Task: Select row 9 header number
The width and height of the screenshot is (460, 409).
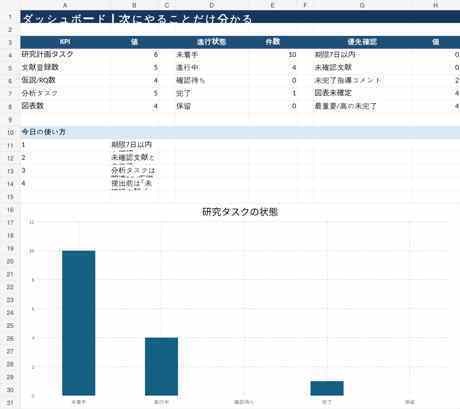Action: [x=10, y=120]
